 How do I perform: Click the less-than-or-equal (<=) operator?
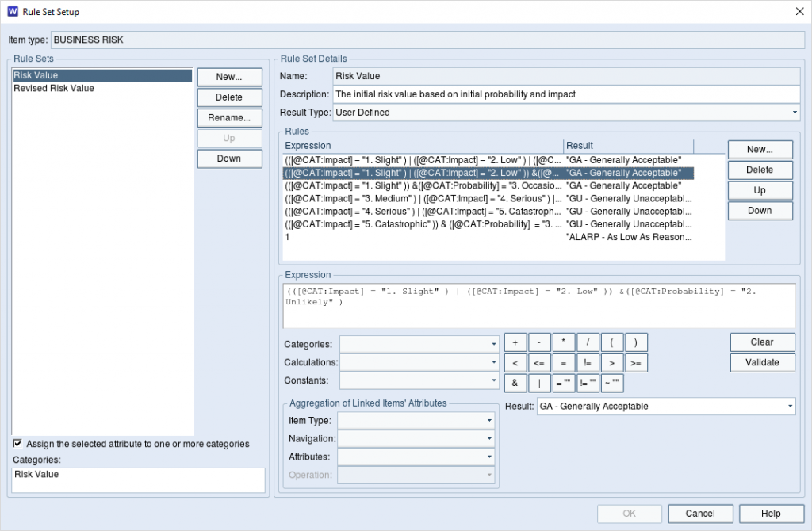pos(538,362)
